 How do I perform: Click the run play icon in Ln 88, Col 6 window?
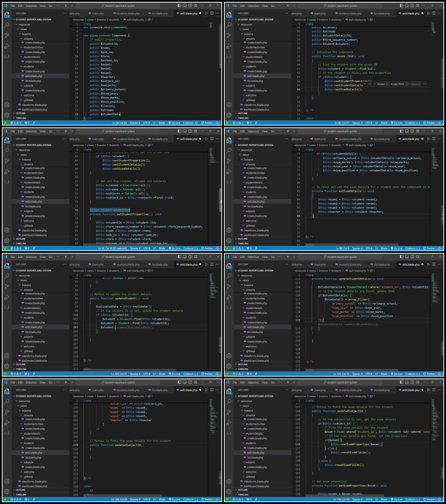(x=428, y=139)
